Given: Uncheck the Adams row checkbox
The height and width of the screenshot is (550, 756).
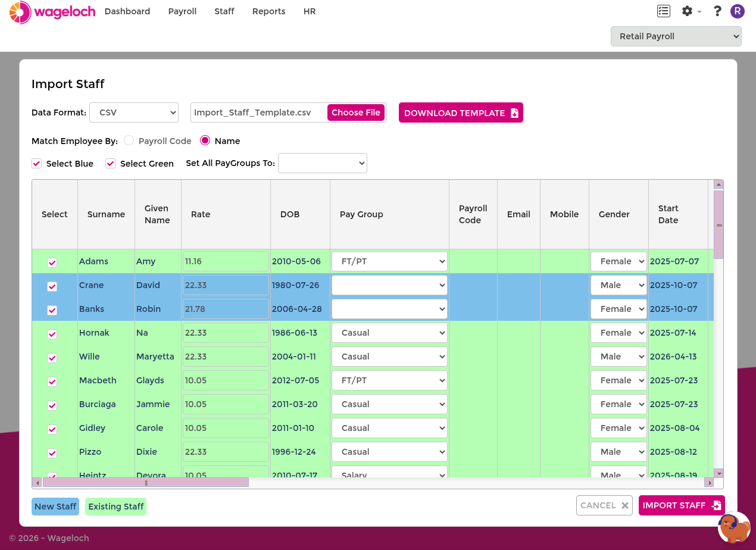Looking at the screenshot, I should (52, 262).
